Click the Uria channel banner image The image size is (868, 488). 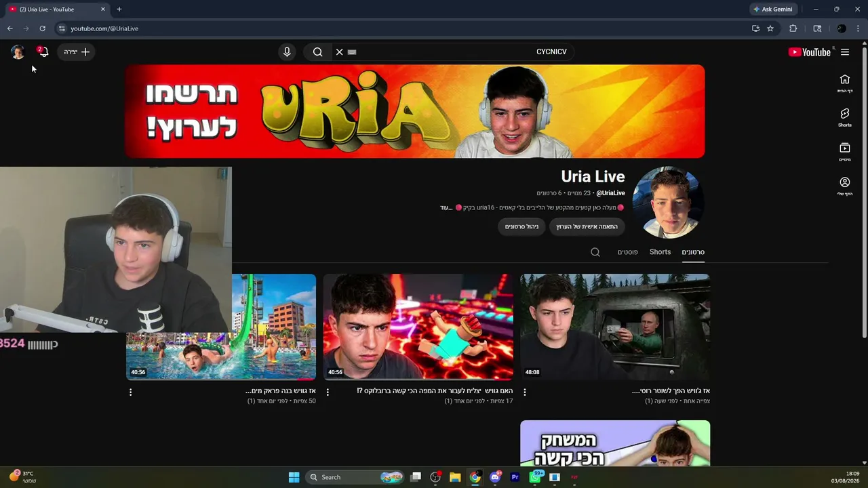point(415,111)
